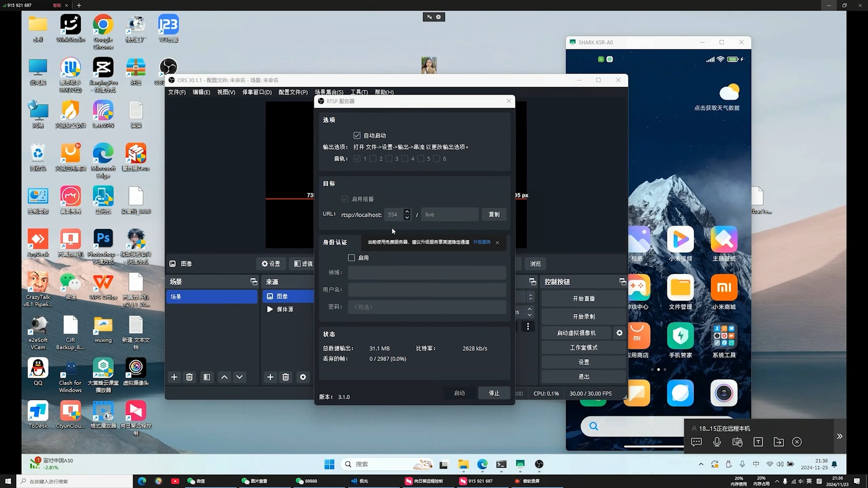Open 小米商城 app on phone mirror
Image resolution: width=868 pixels, height=488 pixels.
(x=724, y=292)
